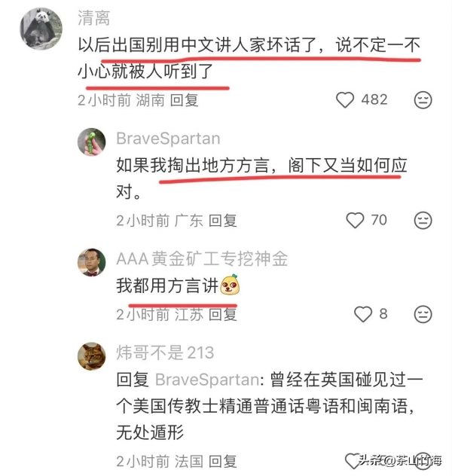This screenshot has width=452, height=476.
Task: Like 炜哥不是213's reply heart icon
Action: pos(353,461)
